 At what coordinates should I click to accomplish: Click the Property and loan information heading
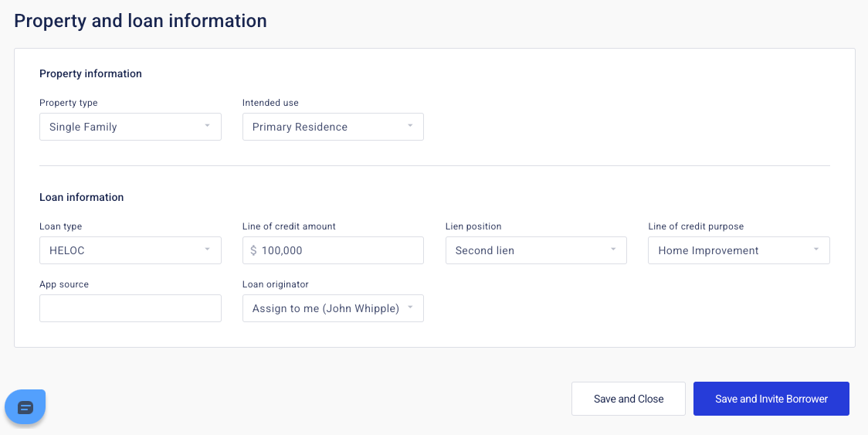pyautogui.click(x=141, y=21)
